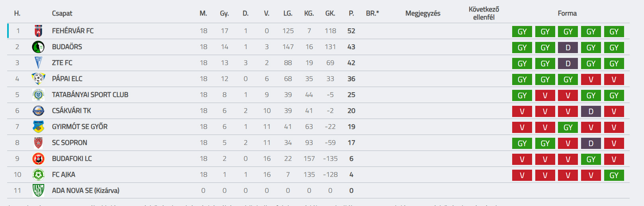The height and width of the screenshot is (206, 644).
Task: Open the FEHÉRVÁR FC team link
Action: [73, 31]
